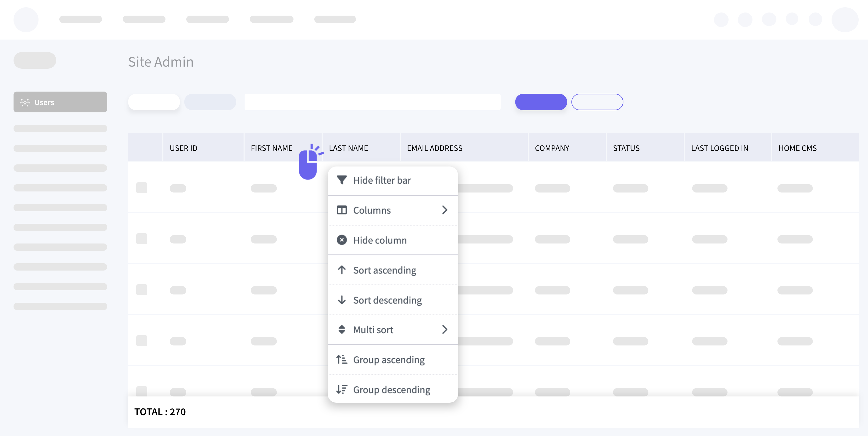
Task: Tick the second row's checkbox
Action: [x=142, y=239]
